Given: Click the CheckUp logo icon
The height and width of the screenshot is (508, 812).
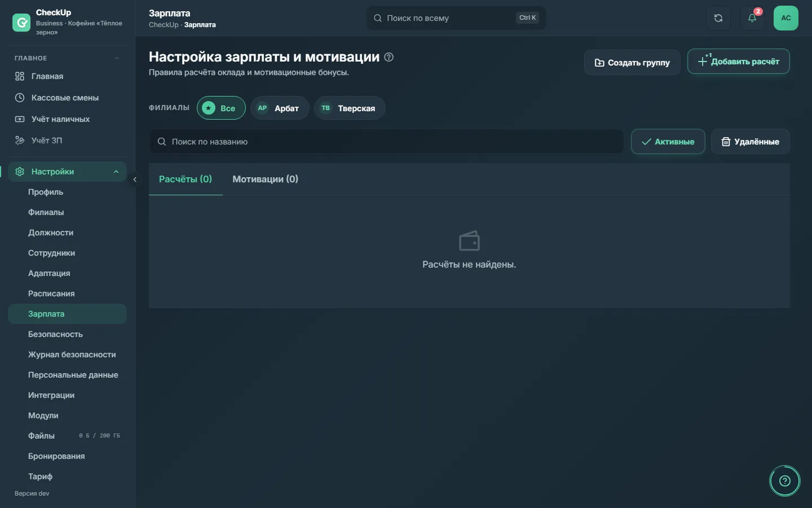Looking at the screenshot, I should click(x=21, y=23).
